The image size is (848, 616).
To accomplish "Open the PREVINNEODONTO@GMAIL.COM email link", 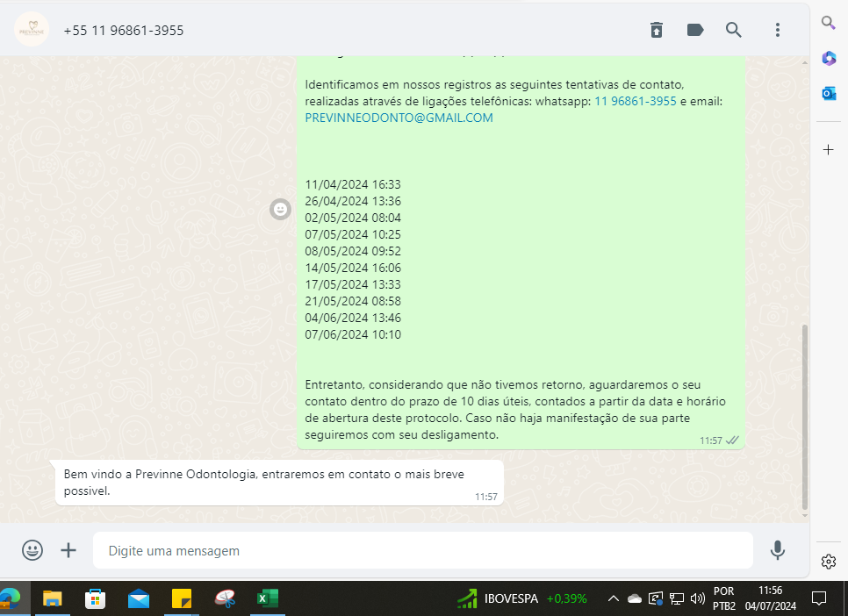I will [x=399, y=118].
